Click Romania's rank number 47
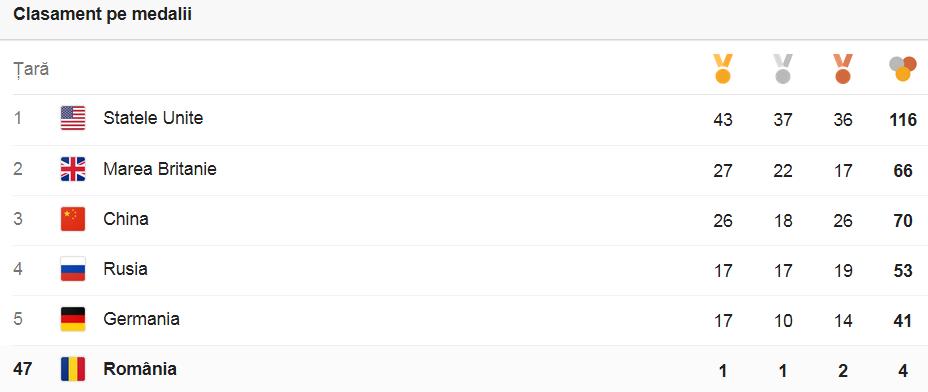Viewport: 928px width, 392px height. (x=22, y=369)
